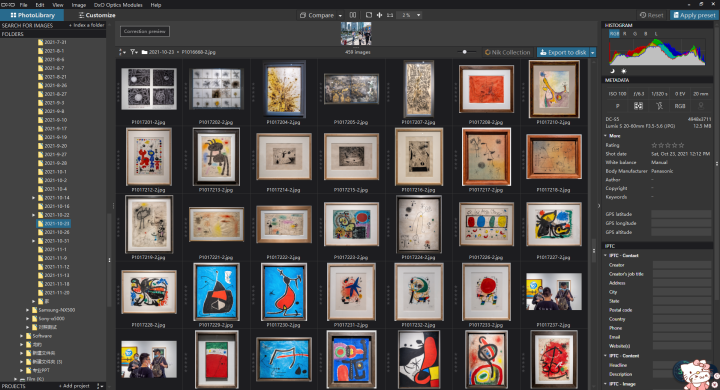720x390 pixels.
Task: Expand the 2021-10-22 folder
Action: 33,215
